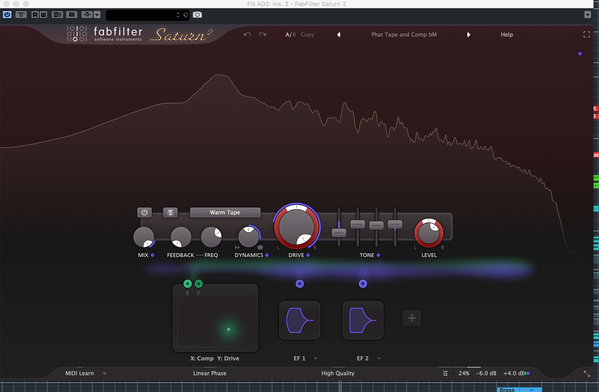The width and height of the screenshot is (599, 392).
Task: Click the global bypass icon in bottom bar
Action: [x=445, y=373]
